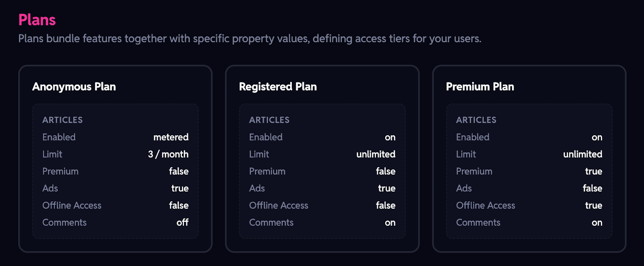Click unlimited value in Registered Plan
This screenshot has width=644, height=266.
(x=376, y=154)
